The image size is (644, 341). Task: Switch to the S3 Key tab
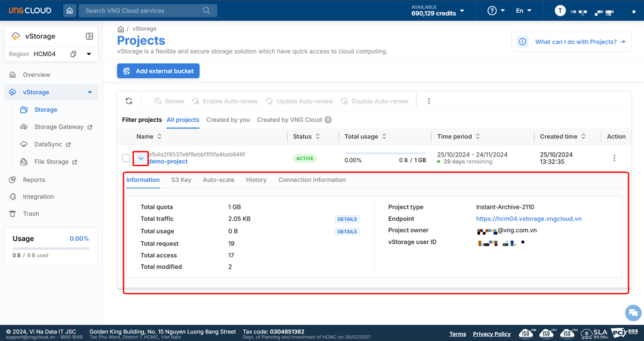tap(181, 180)
